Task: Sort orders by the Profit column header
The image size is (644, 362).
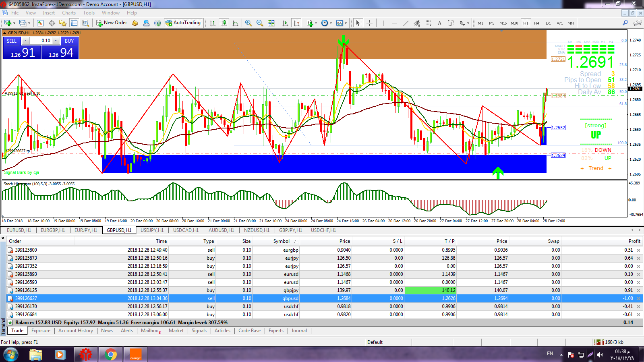Action: tap(634, 241)
